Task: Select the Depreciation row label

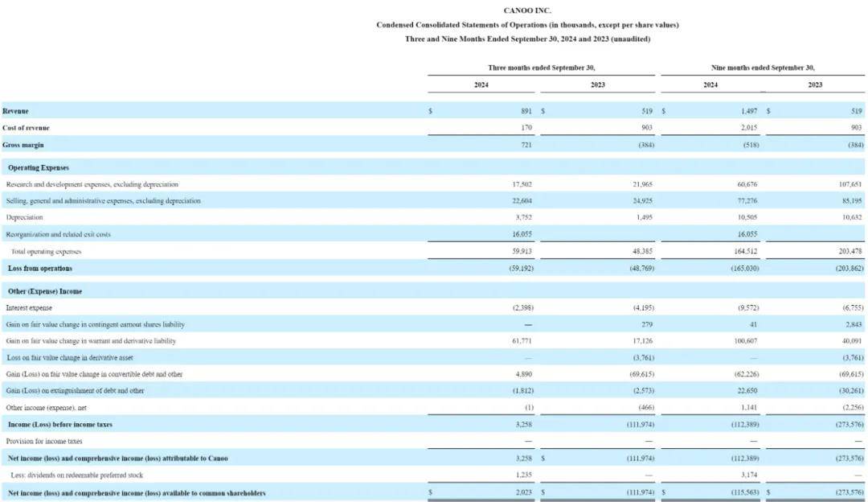Action: tap(25, 217)
